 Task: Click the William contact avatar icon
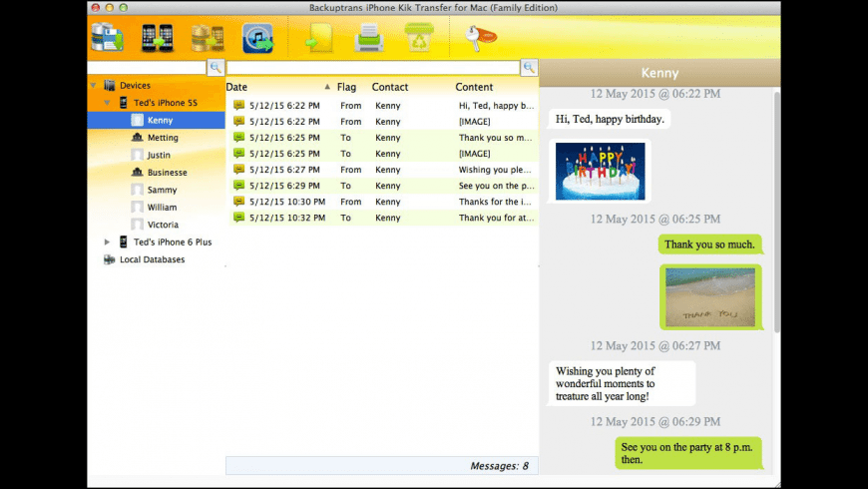(138, 208)
